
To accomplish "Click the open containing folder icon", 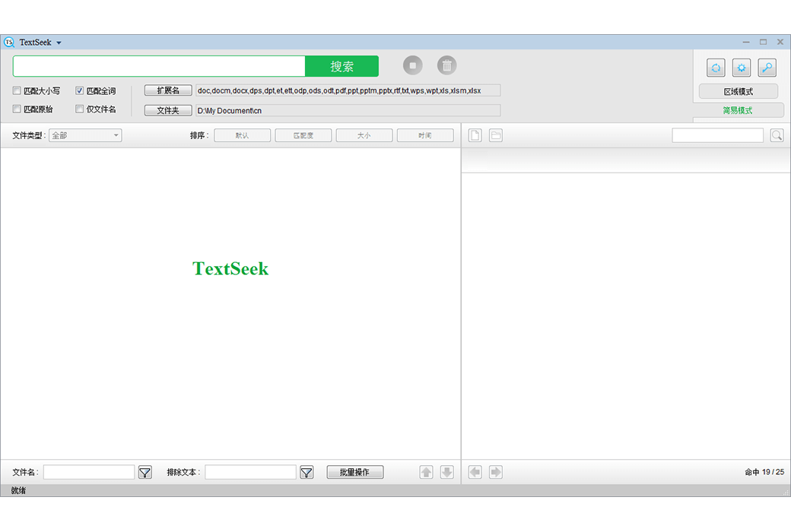I will (496, 135).
